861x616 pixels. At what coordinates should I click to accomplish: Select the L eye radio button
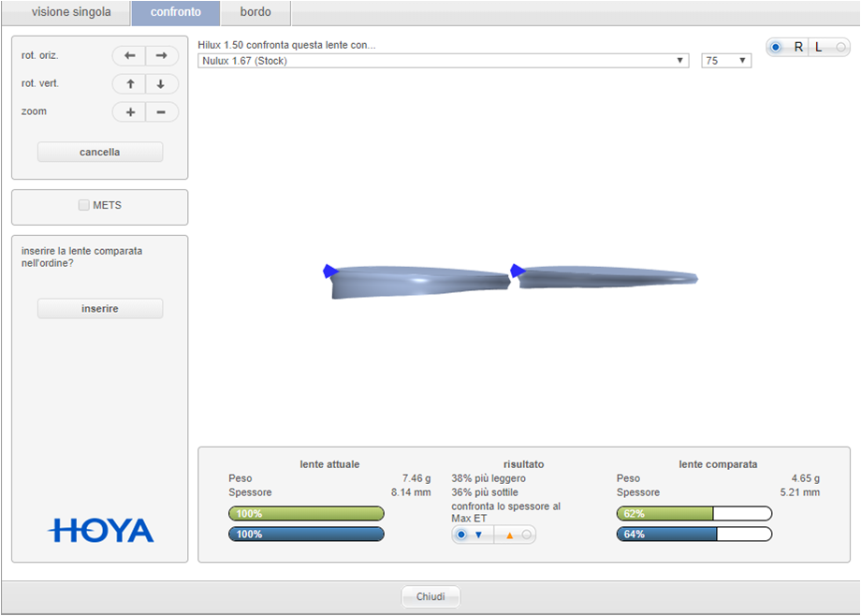[840, 47]
